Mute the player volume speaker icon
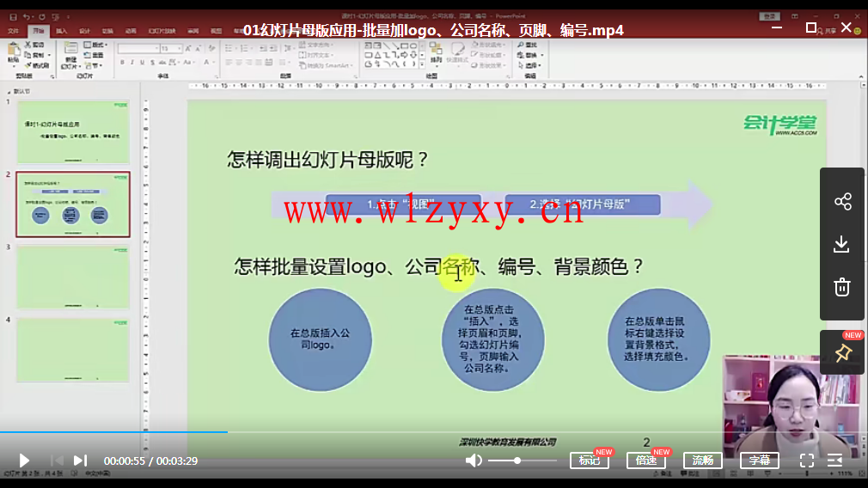868x488 pixels. tap(474, 461)
